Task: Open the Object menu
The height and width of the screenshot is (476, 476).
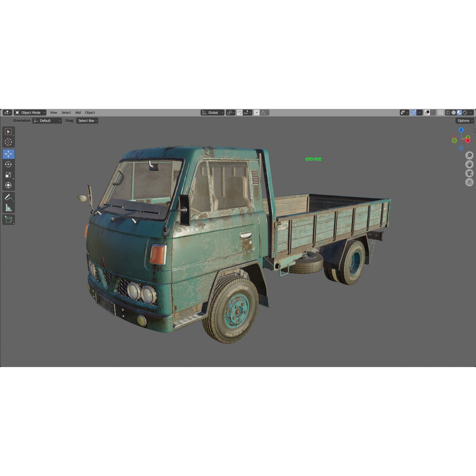Action: pyautogui.click(x=90, y=113)
